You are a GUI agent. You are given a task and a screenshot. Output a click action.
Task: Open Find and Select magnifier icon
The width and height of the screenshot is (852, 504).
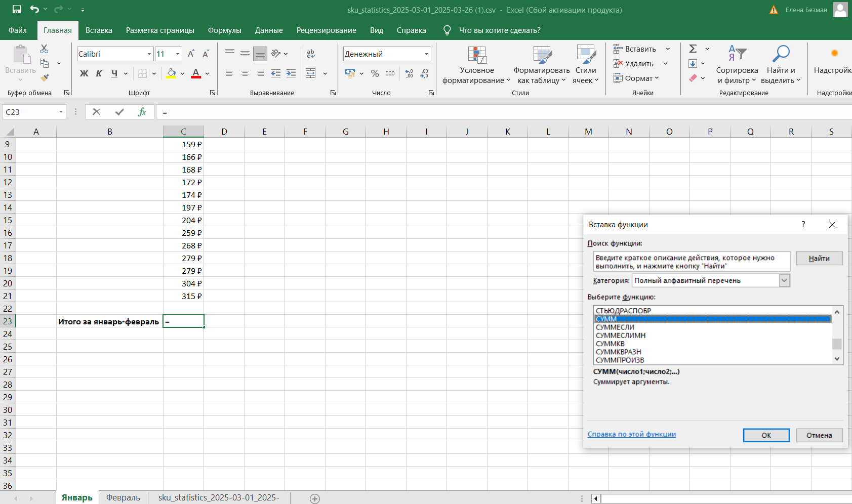pyautogui.click(x=781, y=54)
